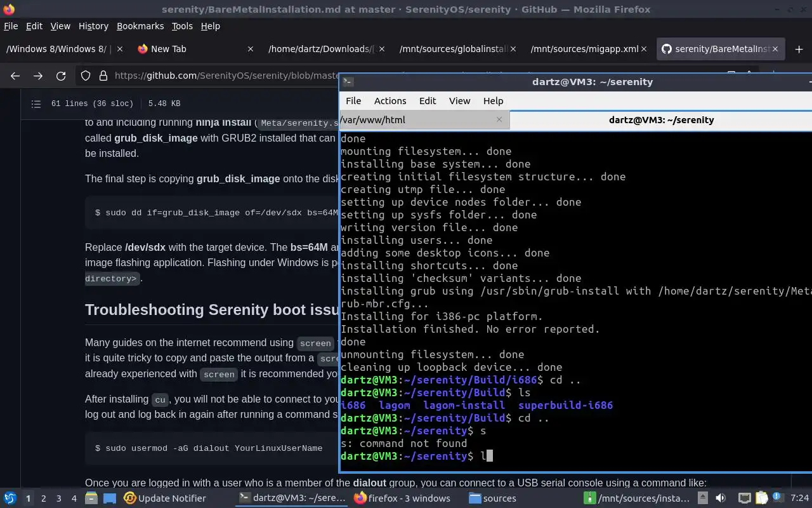Viewport: 812px width, 508px height.
Task: Click the 7:24 panel clock
Action: (799, 498)
